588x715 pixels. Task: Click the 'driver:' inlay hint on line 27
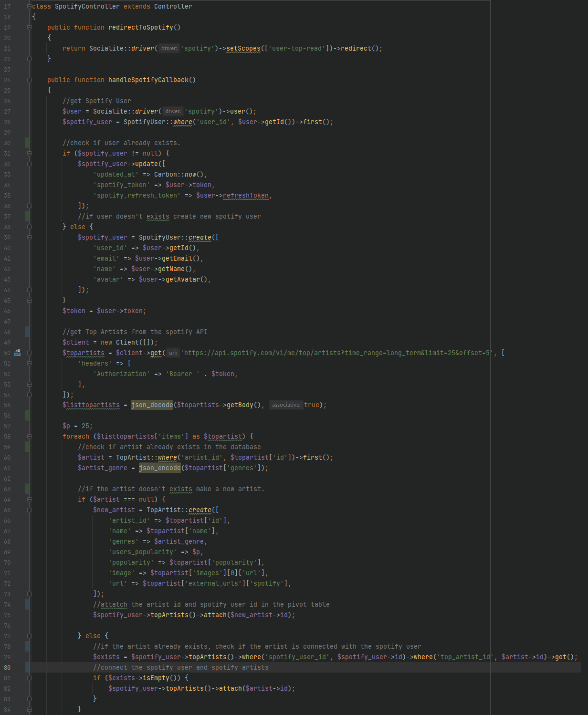(173, 111)
